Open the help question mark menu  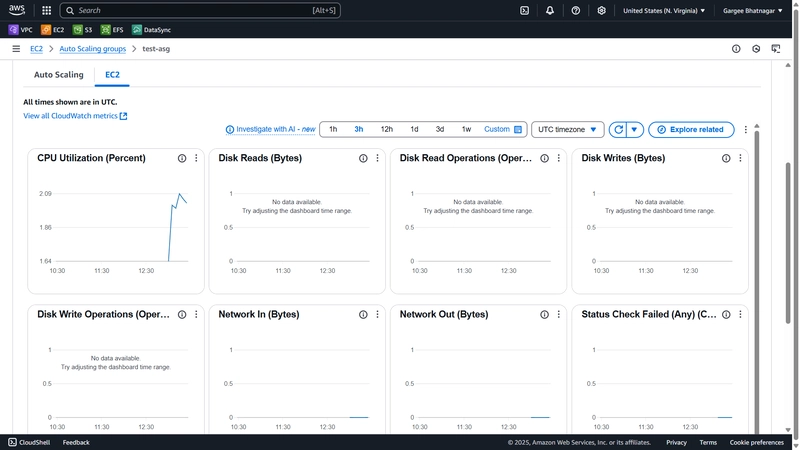576,10
